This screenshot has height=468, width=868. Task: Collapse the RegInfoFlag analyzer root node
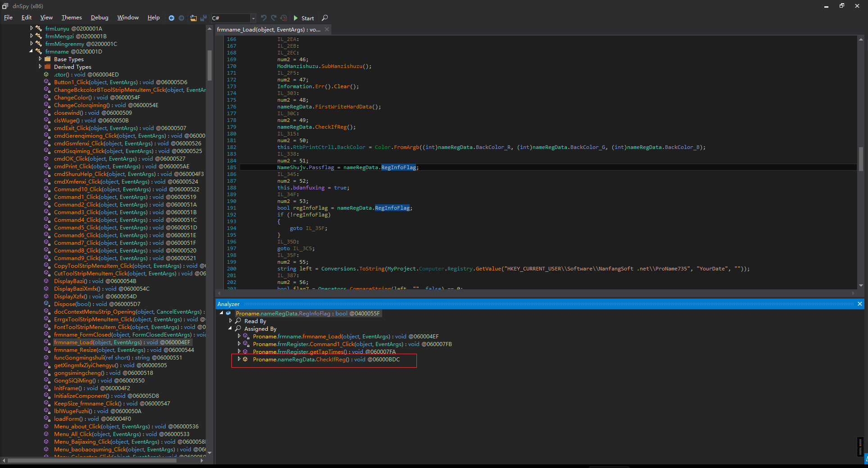tap(222, 313)
